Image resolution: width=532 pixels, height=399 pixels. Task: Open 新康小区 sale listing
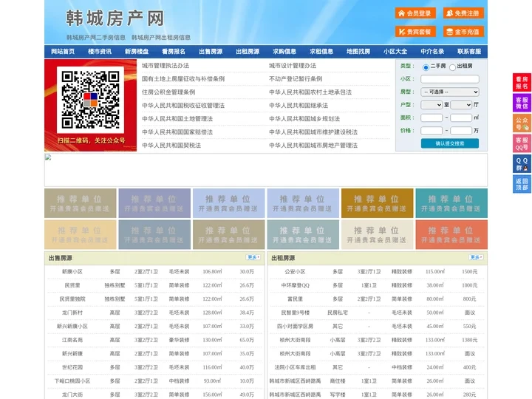[72, 272]
